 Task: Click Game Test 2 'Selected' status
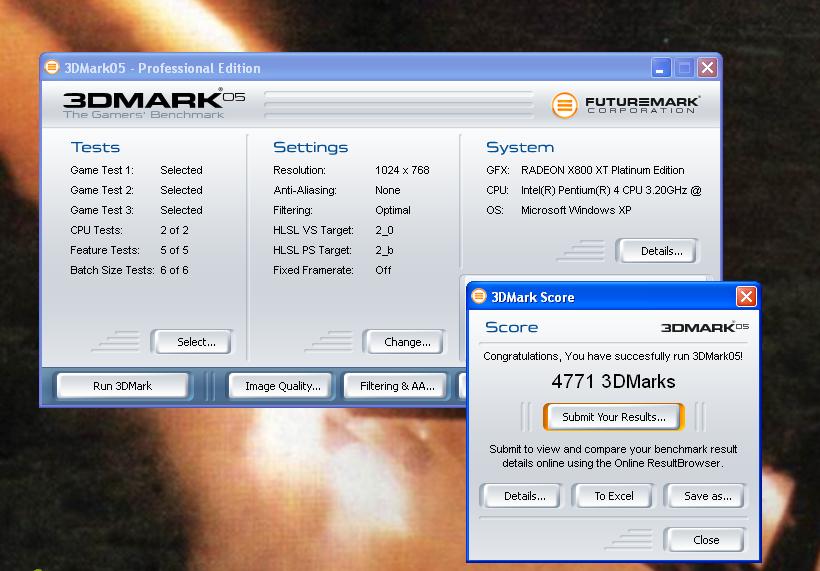pyautogui.click(x=181, y=190)
